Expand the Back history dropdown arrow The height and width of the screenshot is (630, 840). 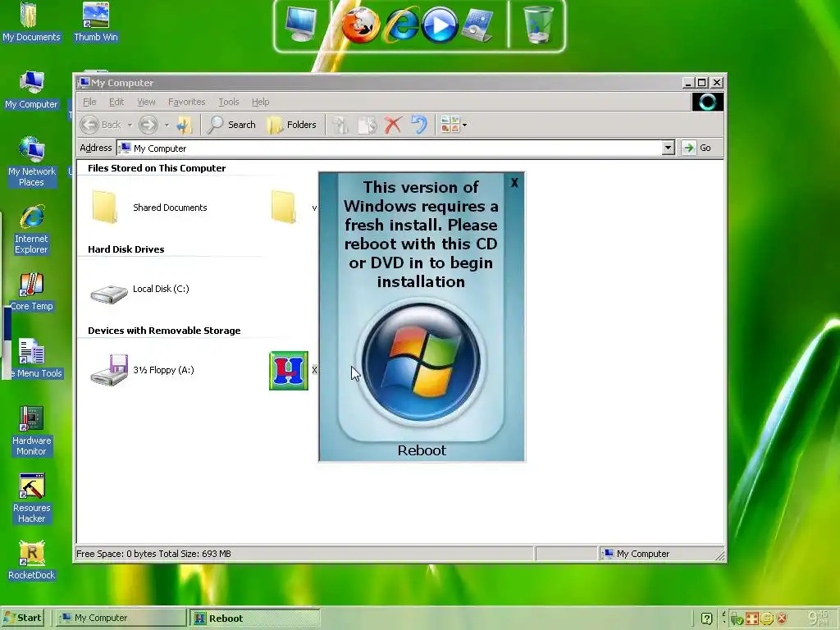[x=130, y=126]
